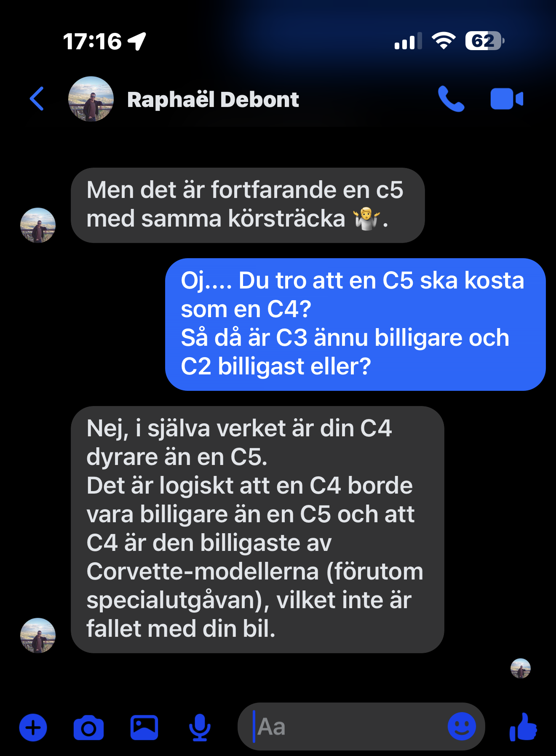Screen dimensions: 556x756
Task: Go back using the blue chevron arrow
Action: [x=37, y=99]
